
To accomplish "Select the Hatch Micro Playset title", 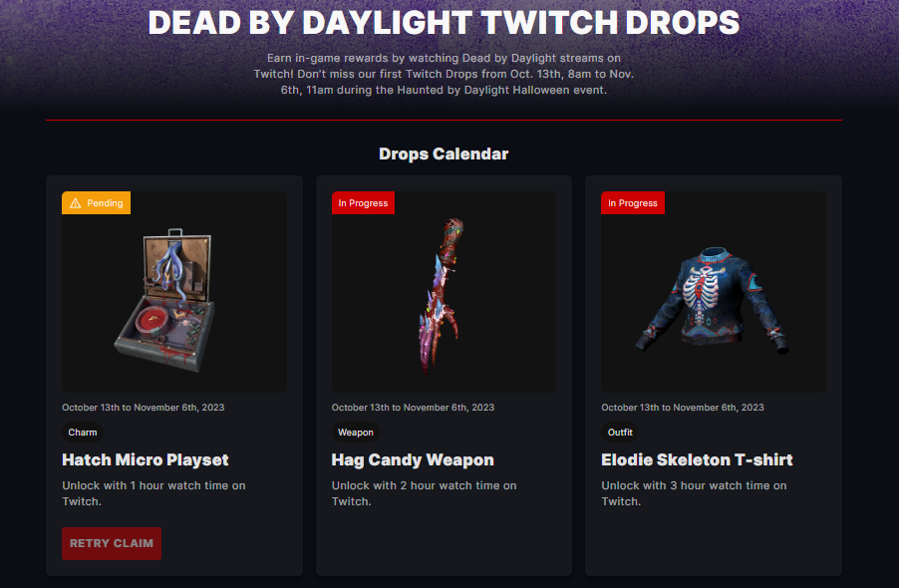I will (x=146, y=459).
